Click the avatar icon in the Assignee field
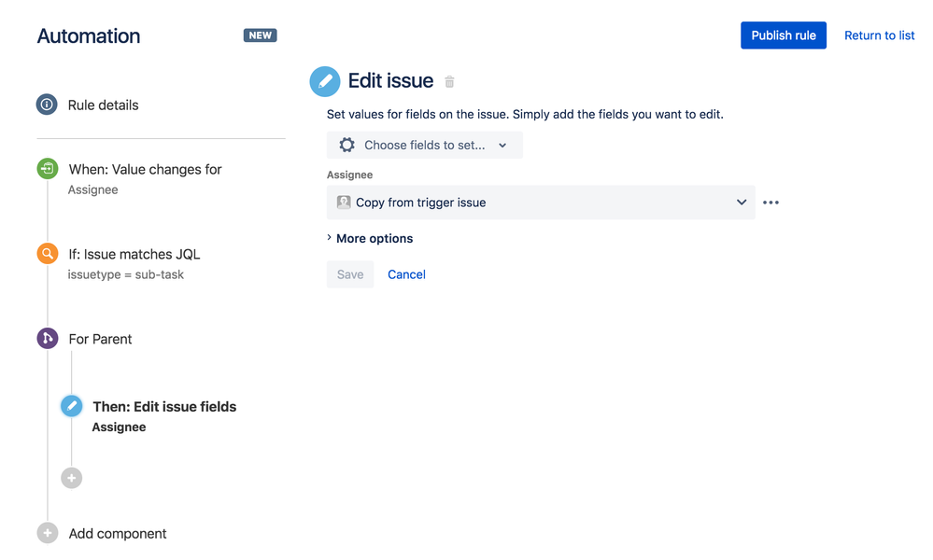Viewport: 933px width, 560px height. (x=343, y=202)
